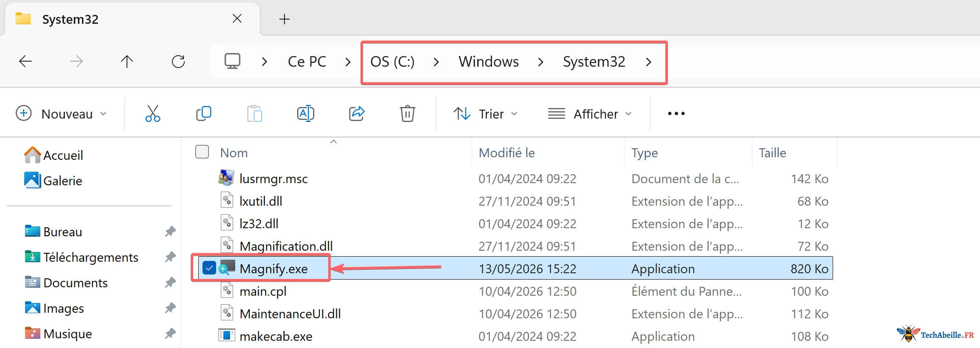
Task: Click the 820 Ko size value
Action: click(809, 269)
